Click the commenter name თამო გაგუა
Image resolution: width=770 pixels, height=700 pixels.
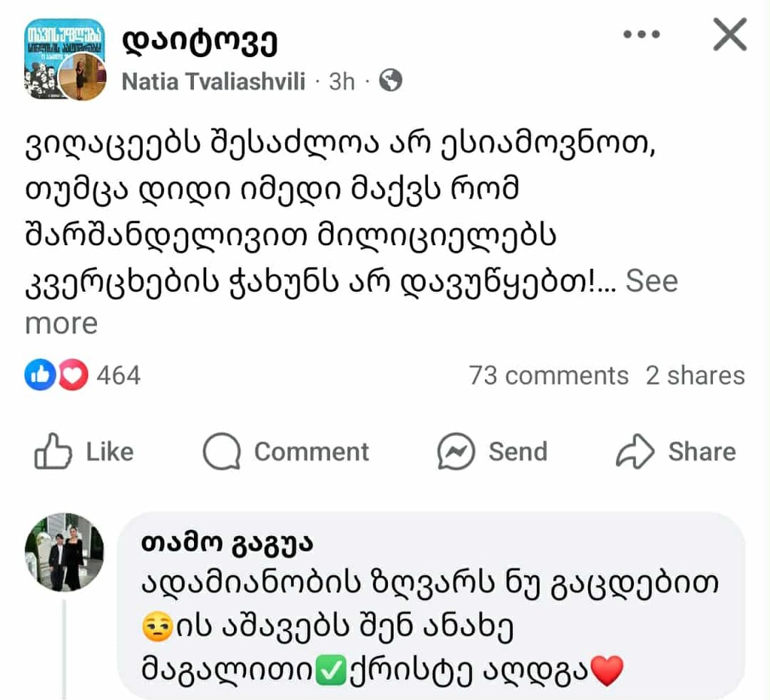click(x=226, y=544)
